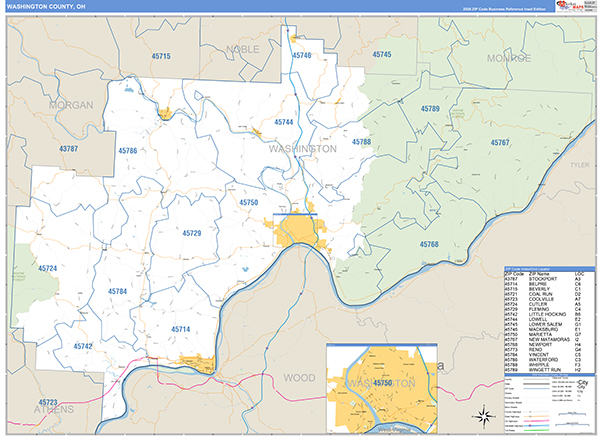Screen dimensions: 600x436
Task: Select the 45786 ZIP label on the map
Action: (x=128, y=151)
